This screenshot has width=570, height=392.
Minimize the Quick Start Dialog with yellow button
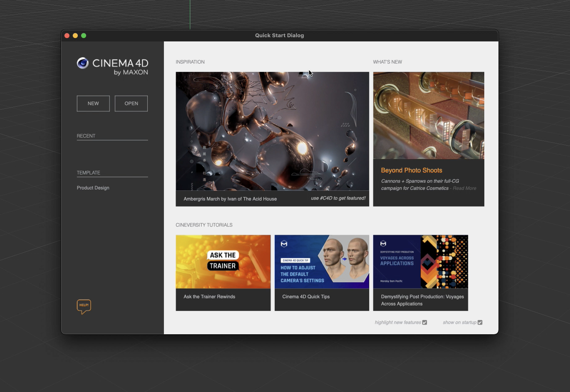75,36
